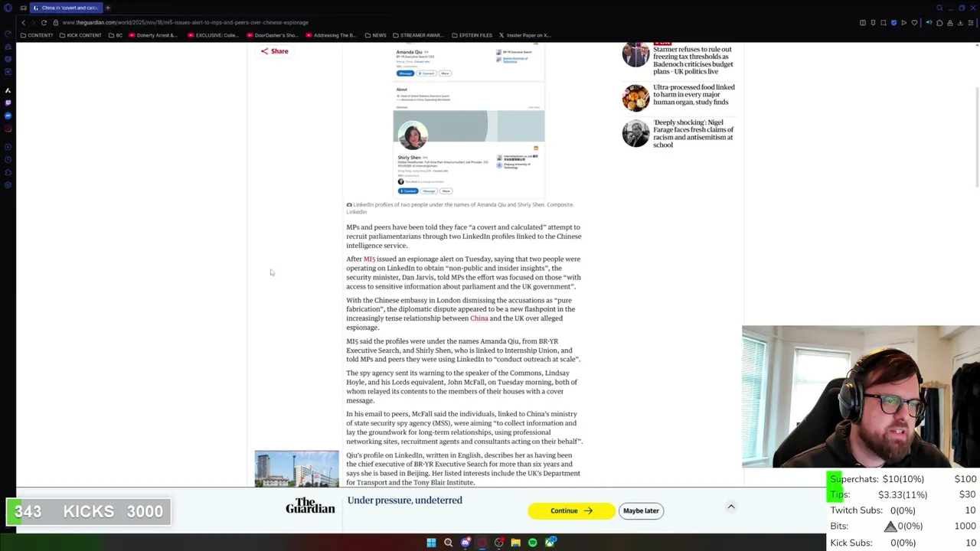Screen dimensions: 980x551
Task: Open the 'EXCLUSIVE: Colle...' bookmark
Action: [212, 35]
